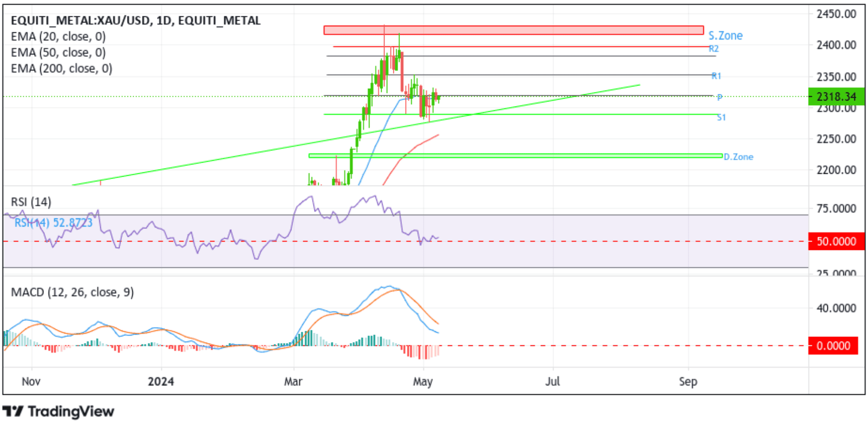868x428 pixels.
Task: Select the EMA (200, close, 0) legend
Action: [62, 69]
